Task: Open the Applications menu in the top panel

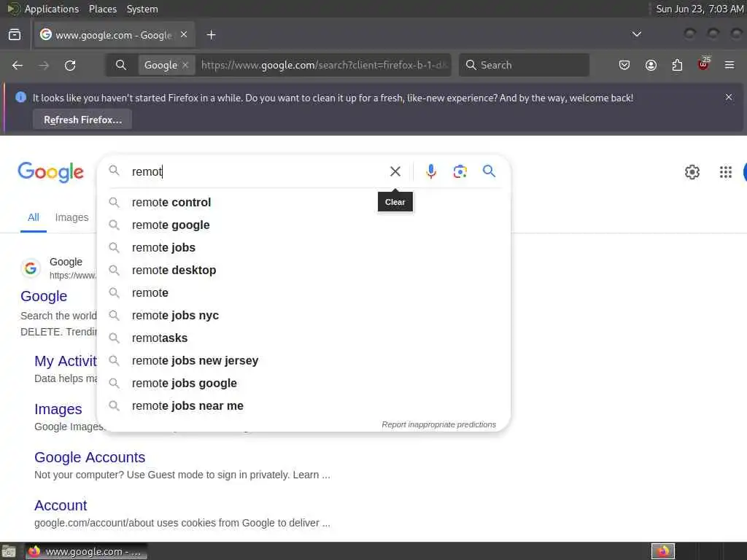Action: (x=52, y=9)
